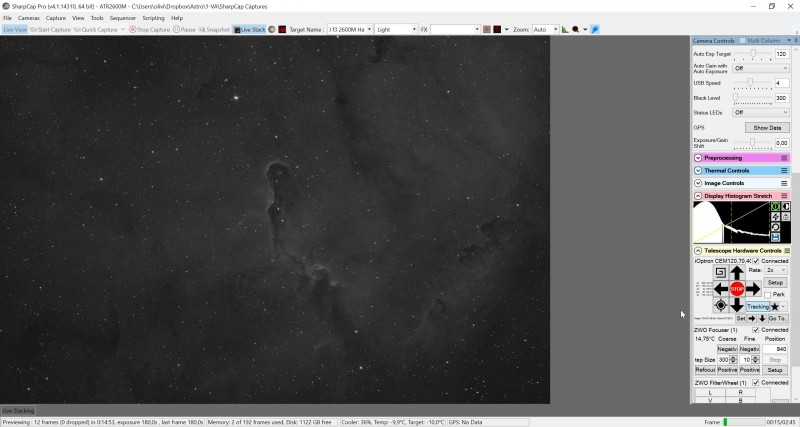This screenshot has height=427, width=800.
Task: Collapse Telescope Hardware Controls section
Action: (x=698, y=250)
